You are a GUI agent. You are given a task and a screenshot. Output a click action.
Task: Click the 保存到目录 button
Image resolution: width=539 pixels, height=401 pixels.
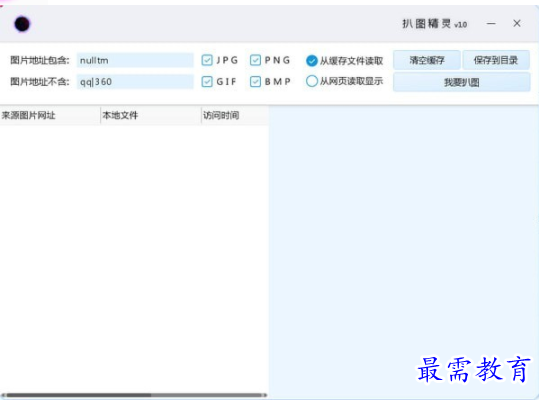coord(496,60)
